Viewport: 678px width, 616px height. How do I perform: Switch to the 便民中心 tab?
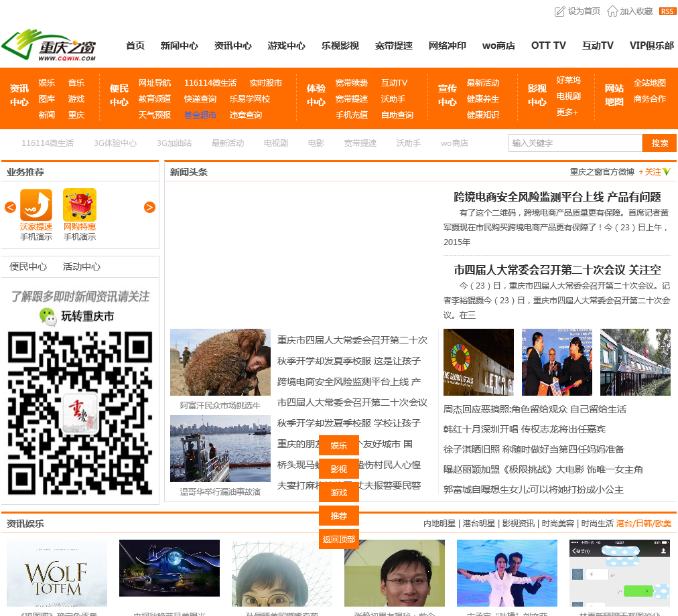pos(28,266)
